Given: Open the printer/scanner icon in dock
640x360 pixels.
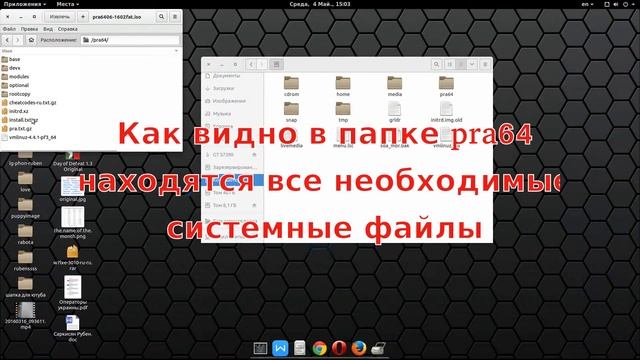Looking at the screenshot, I should 378,348.
